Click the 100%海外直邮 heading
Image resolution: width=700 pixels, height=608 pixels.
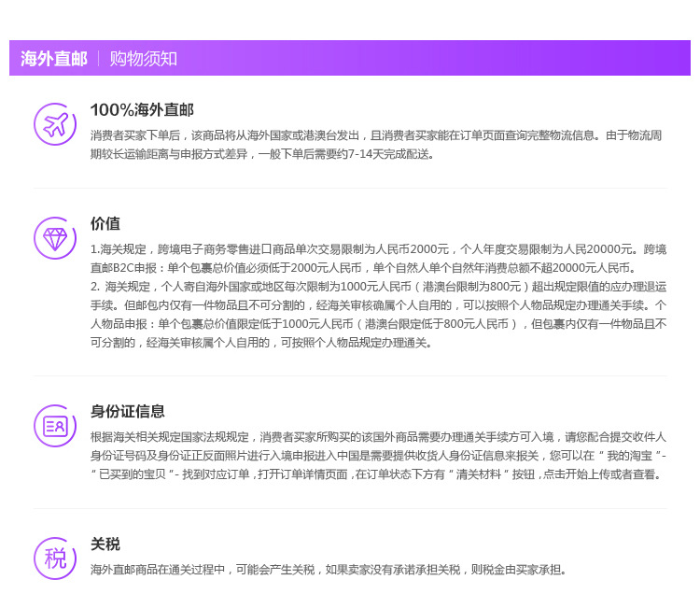pos(142,110)
